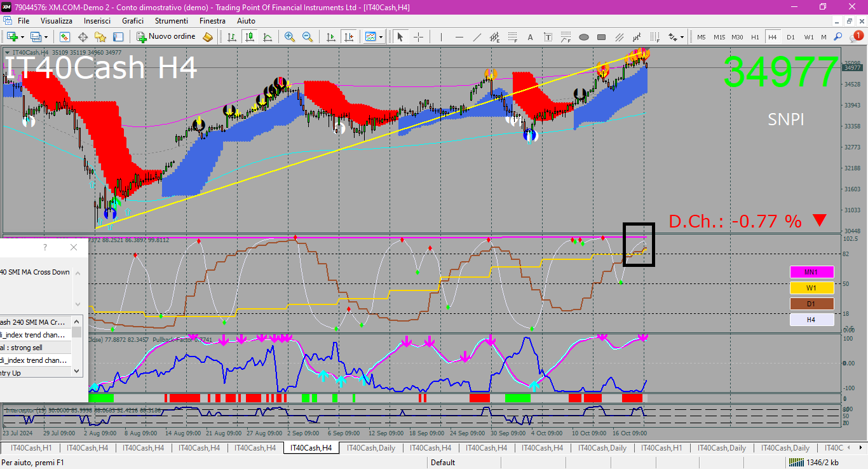Select the Fibonacci retracement tool
Viewport: 868px width, 469px height.
[513, 37]
